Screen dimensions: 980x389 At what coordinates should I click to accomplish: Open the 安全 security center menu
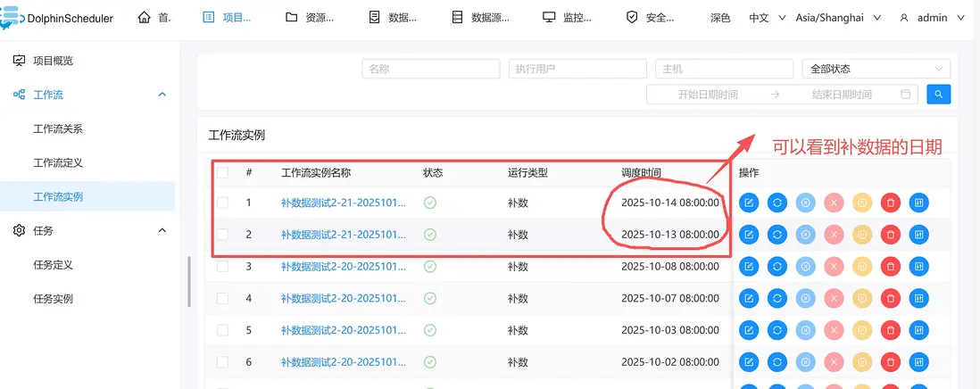point(650,18)
